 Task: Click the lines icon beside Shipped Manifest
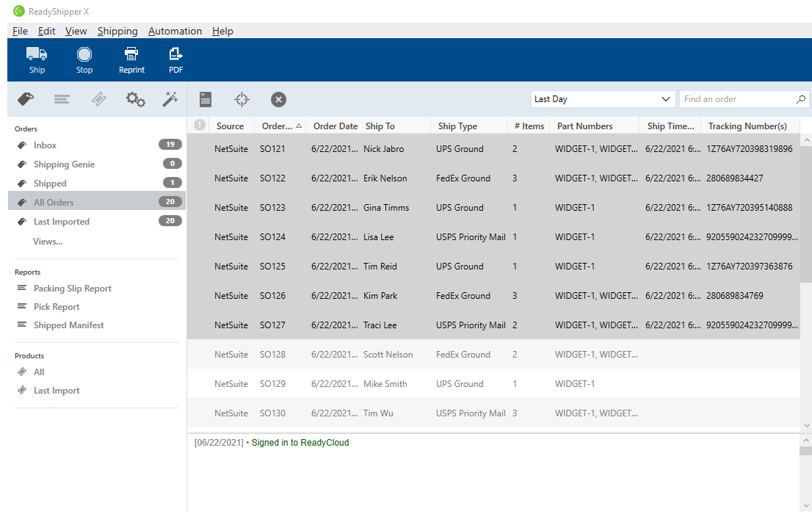(x=22, y=325)
